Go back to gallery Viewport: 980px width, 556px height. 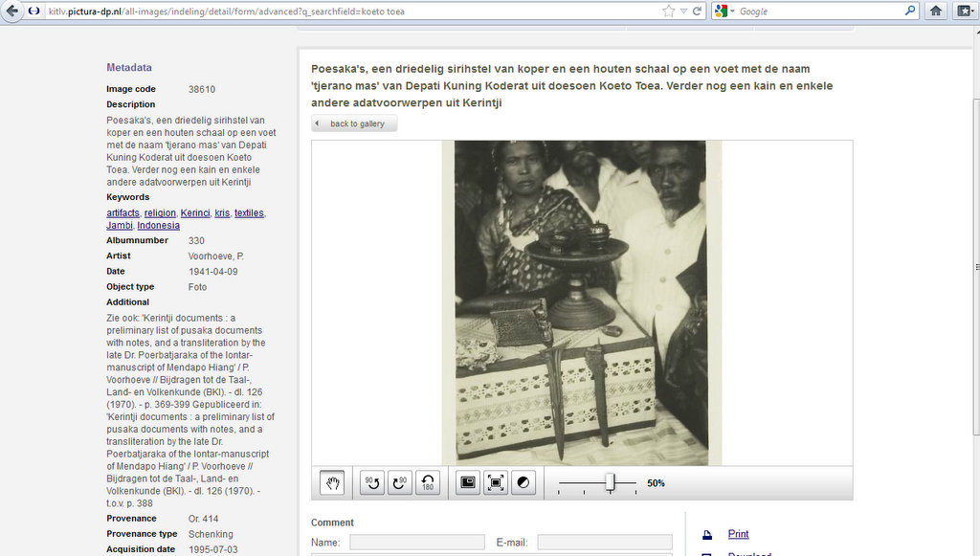coord(354,123)
